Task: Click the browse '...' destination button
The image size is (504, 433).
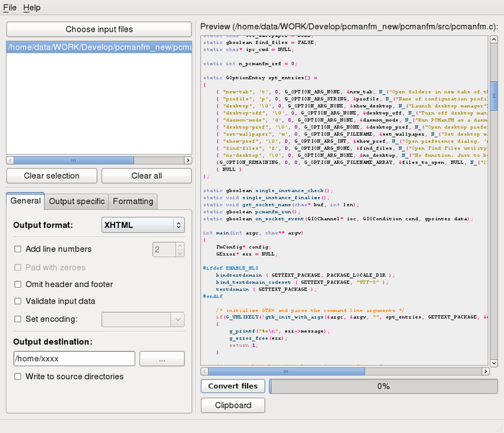Action: pyautogui.click(x=162, y=358)
